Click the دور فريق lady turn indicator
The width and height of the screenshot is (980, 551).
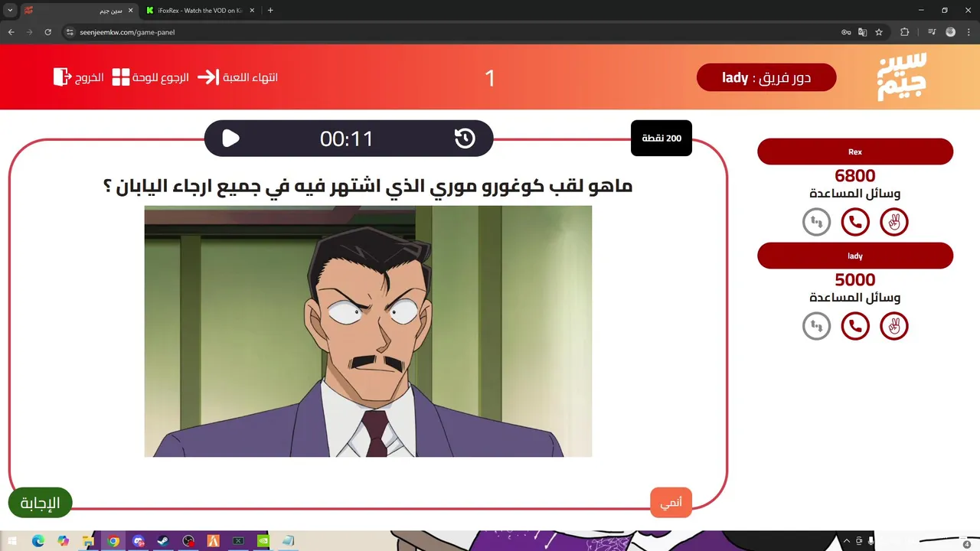[766, 77]
